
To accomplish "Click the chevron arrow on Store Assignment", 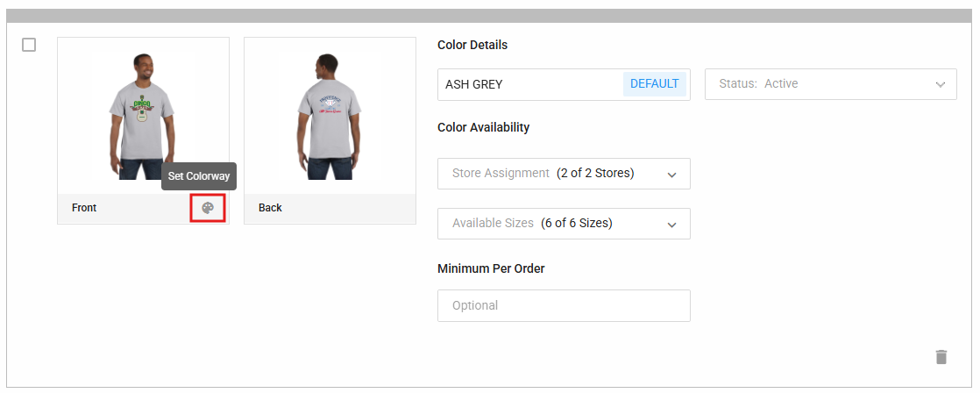I will (x=672, y=175).
